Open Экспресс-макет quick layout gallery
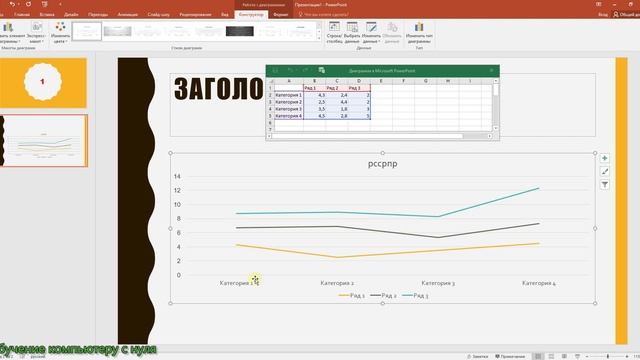Screen dimensions: 640x360 [x=37, y=33]
